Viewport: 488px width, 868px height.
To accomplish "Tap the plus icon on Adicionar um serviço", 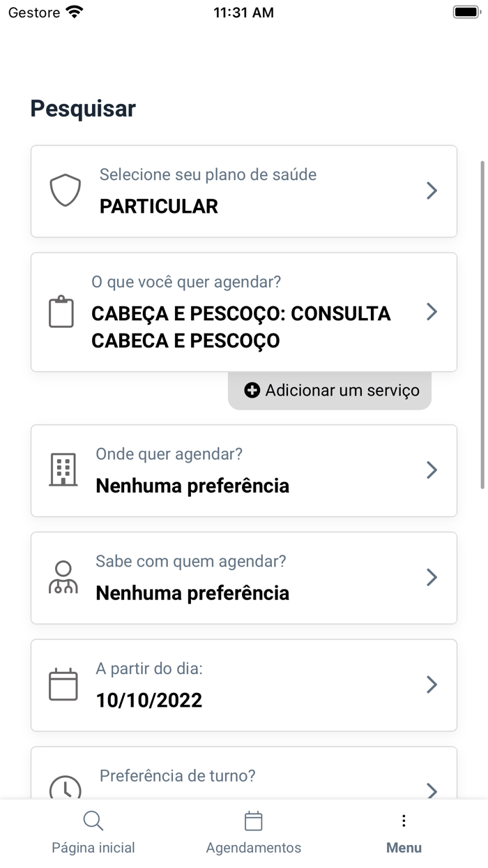I will tap(252, 390).
